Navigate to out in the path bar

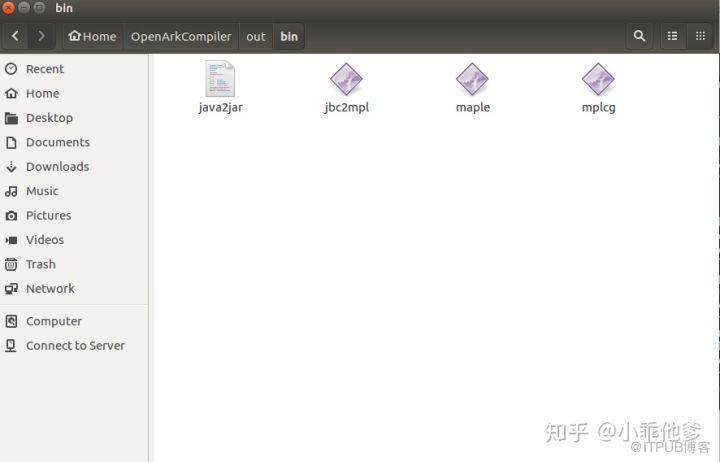256,36
